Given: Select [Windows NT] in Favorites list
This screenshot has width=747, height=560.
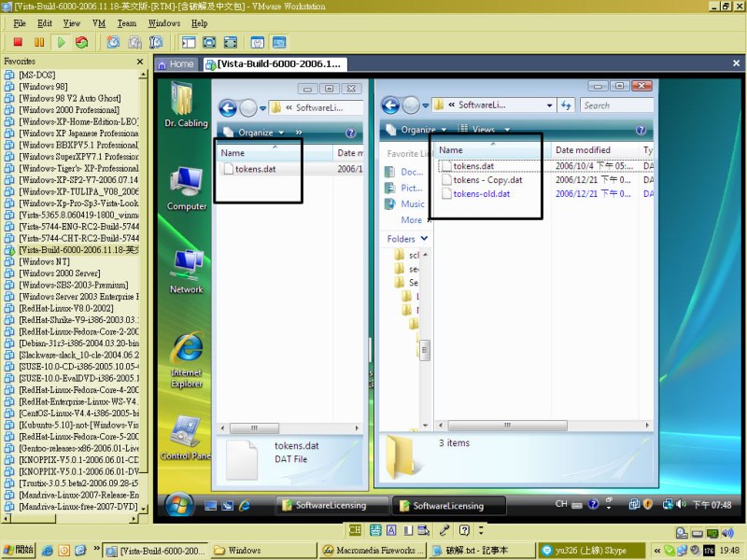Looking at the screenshot, I should [x=44, y=262].
